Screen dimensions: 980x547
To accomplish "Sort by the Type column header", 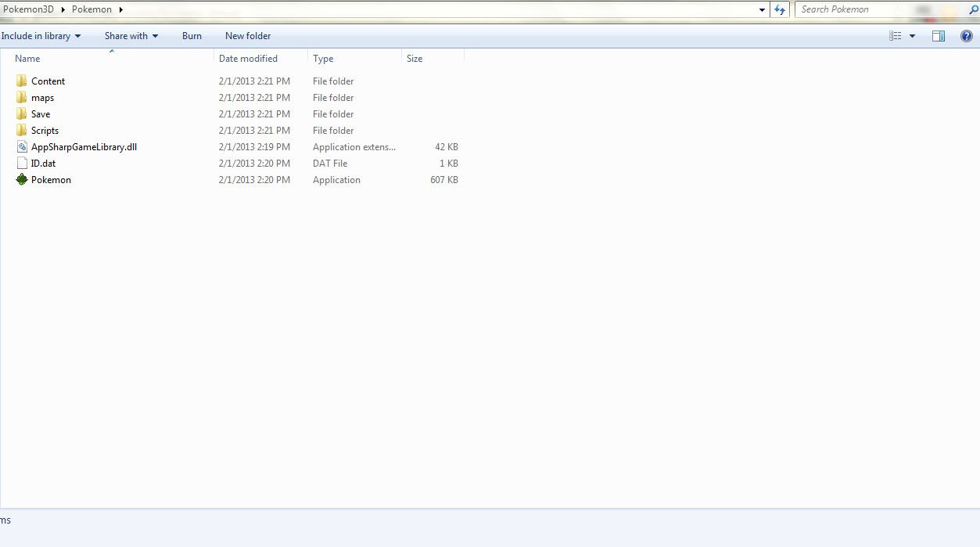I will point(323,59).
